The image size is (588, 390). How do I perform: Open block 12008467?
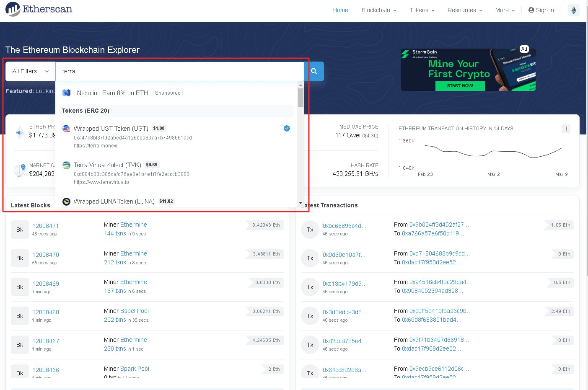46,341
